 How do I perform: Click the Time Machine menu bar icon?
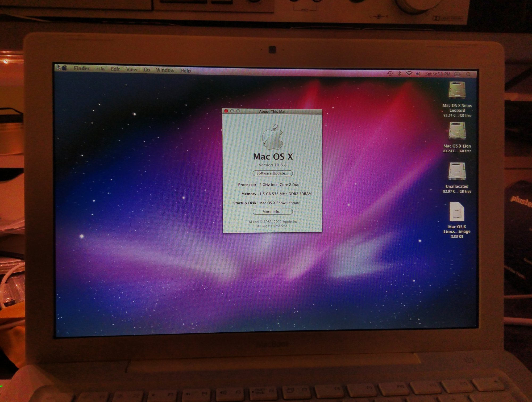coord(390,74)
